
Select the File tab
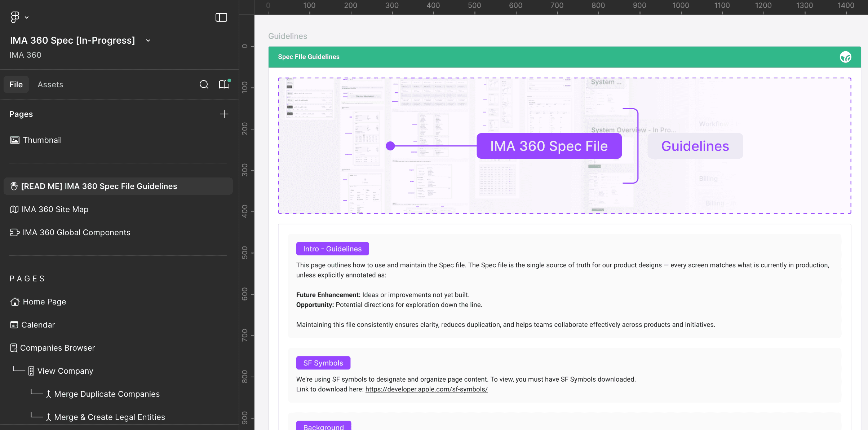pos(16,84)
